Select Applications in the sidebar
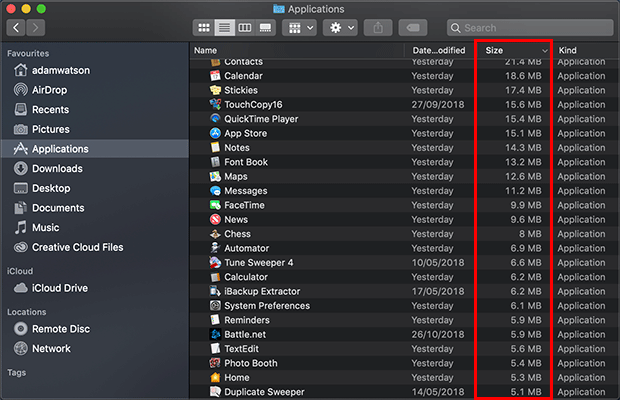 pyautogui.click(x=95, y=149)
